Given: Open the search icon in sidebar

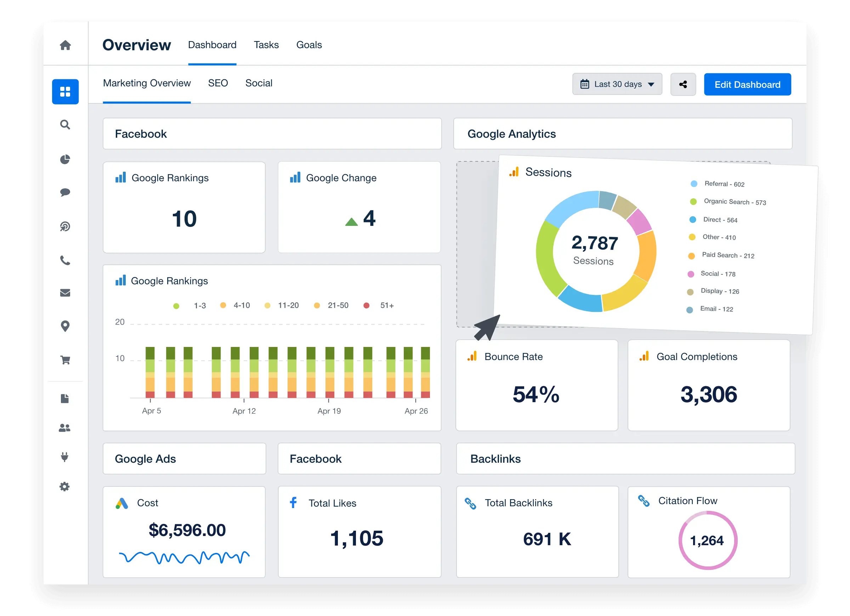Looking at the screenshot, I should coord(66,125).
